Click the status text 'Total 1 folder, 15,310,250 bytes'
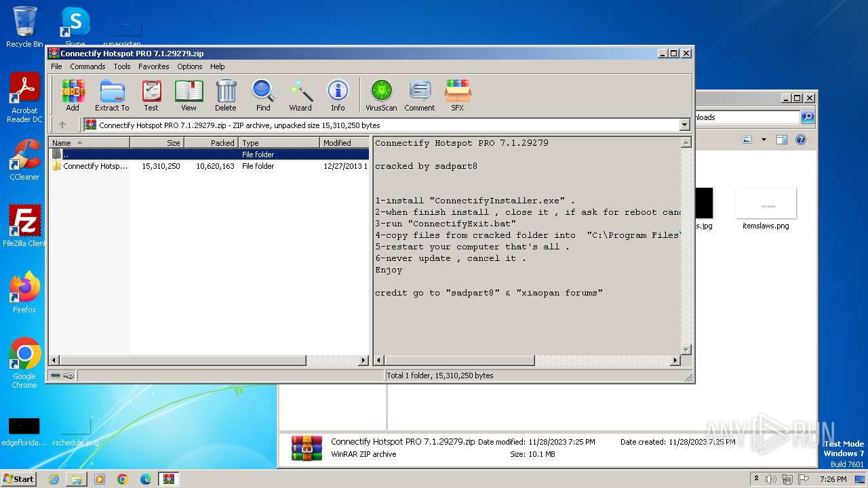Screen dimensions: 868x488 click(440, 375)
